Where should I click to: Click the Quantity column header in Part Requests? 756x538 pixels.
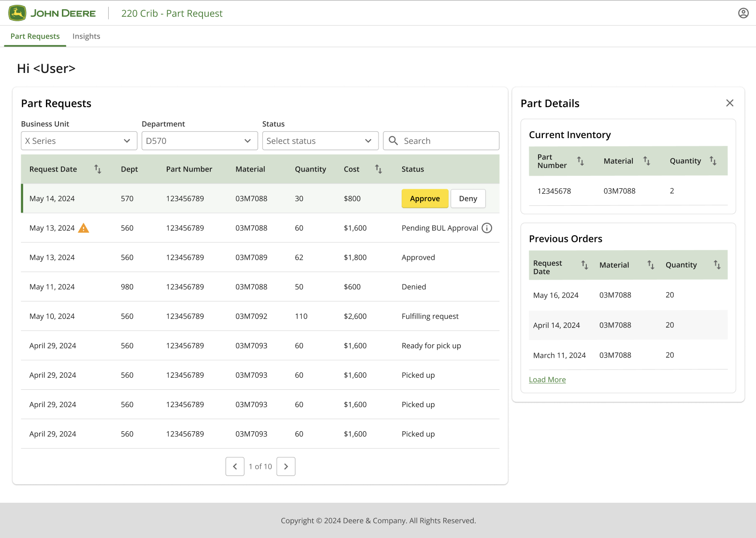pyautogui.click(x=310, y=169)
